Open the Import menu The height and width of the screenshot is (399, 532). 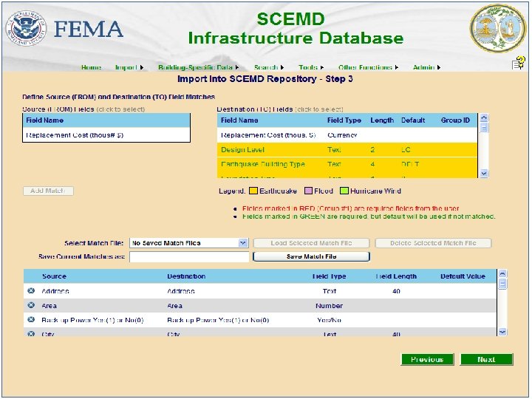pyautogui.click(x=129, y=67)
